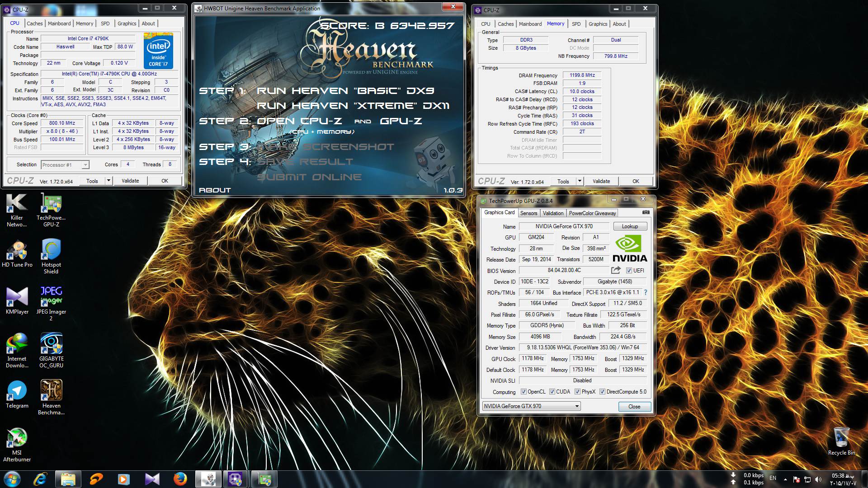Click the system tray clock
The width and height of the screenshot is (868, 488).
click(x=843, y=479)
